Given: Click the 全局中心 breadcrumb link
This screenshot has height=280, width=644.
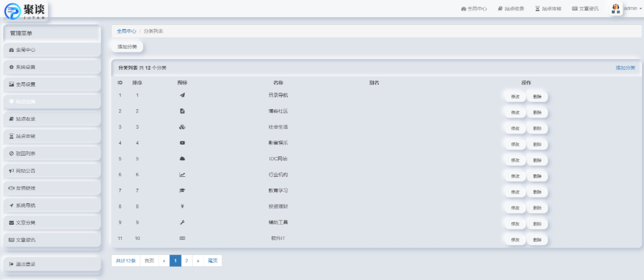Looking at the screenshot, I should click(126, 31).
